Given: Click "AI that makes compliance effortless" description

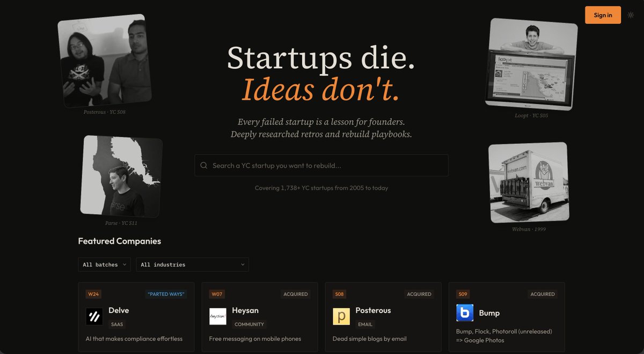Looking at the screenshot, I should click(x=134, y=338).
